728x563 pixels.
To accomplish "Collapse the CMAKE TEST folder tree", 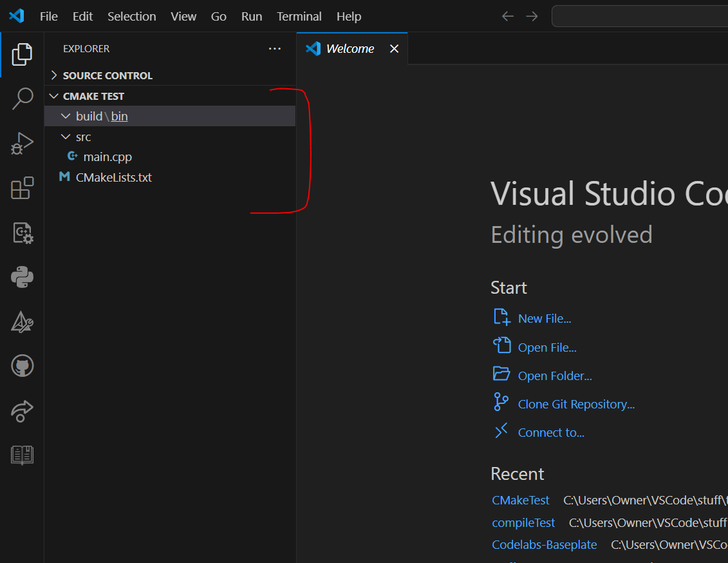I will 53,95.
